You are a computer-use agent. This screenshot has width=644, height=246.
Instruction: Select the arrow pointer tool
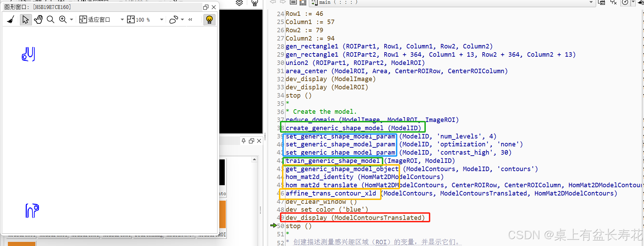[x=26, y=20]
